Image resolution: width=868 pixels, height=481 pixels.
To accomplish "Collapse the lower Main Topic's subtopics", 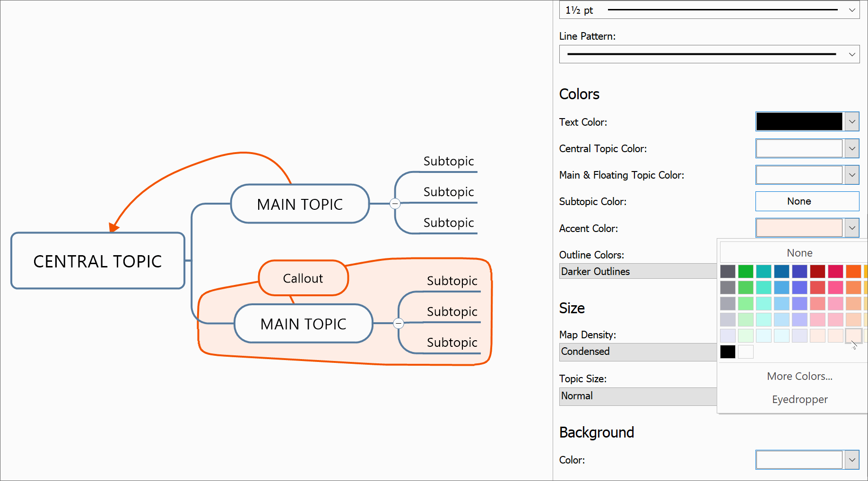I will pyautogui.click(x=399, y=323).
